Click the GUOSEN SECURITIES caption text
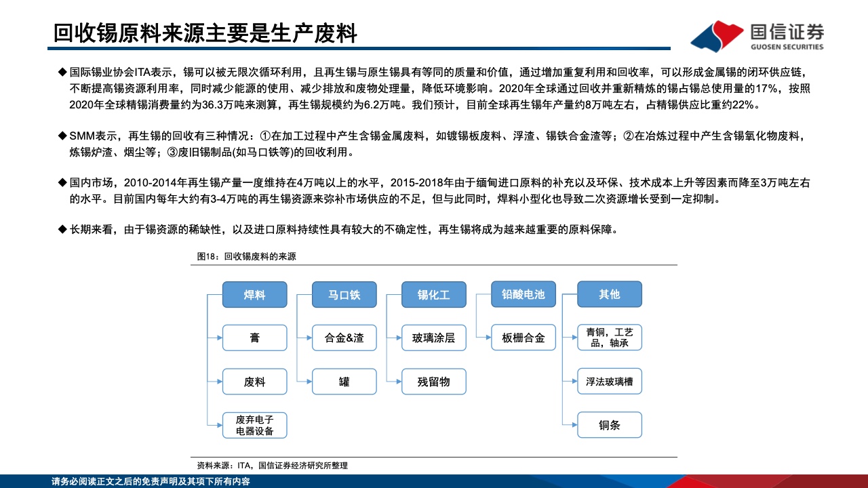The height and width of the screenshot is (488, 868). coord(787,47)
